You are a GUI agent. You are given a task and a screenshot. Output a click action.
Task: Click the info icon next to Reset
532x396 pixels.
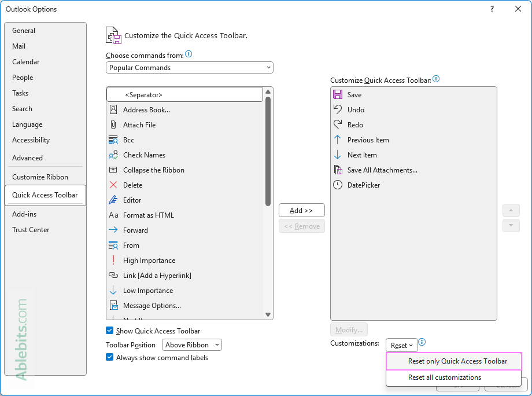tap(422, 342)
